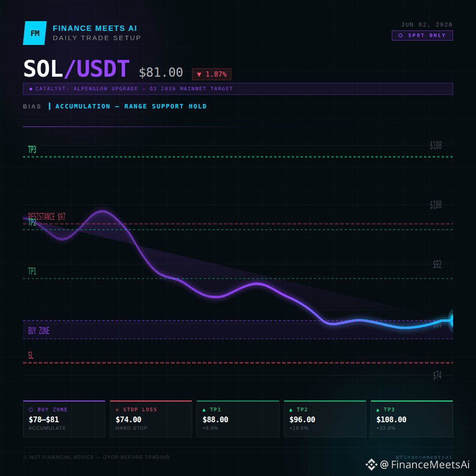The width and height of the screenshot is (476, 476).
Task: Open the BUY ZONE $78–$81 card
Action: [x=64, y=419]
